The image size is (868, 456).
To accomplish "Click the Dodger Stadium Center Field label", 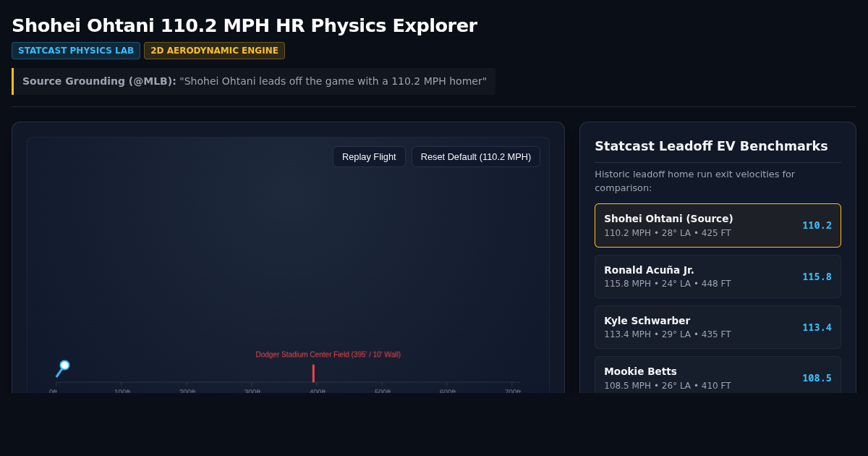I will (328, 355).
